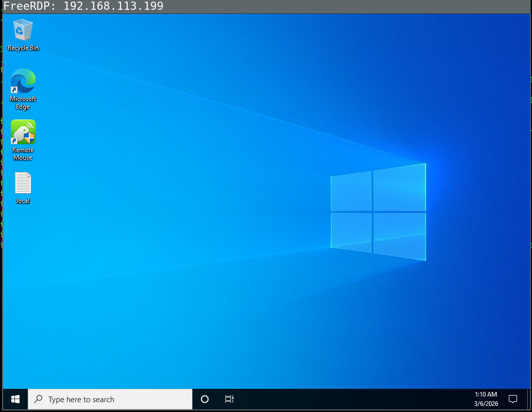The width and height of the screenshot is (532, 412).
Task: Click the 'Microsoft Edge' label text
Action: point(23,102)
